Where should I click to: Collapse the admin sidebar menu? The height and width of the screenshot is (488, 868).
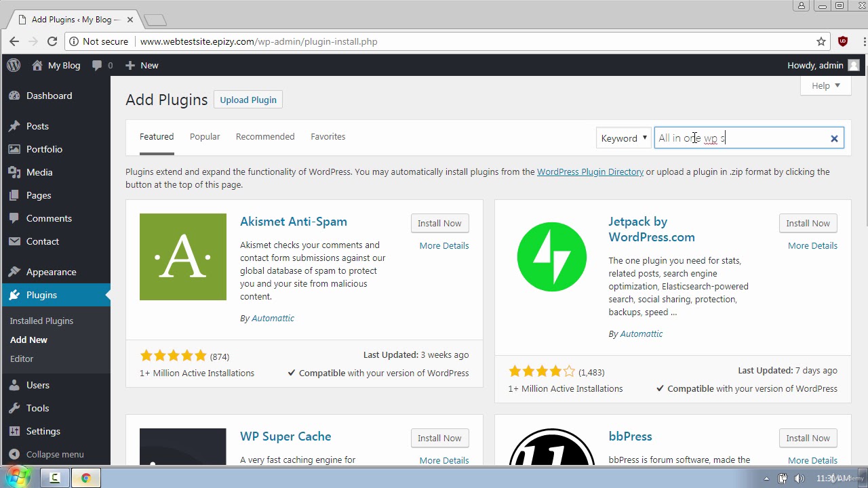[x=47, y=454]
